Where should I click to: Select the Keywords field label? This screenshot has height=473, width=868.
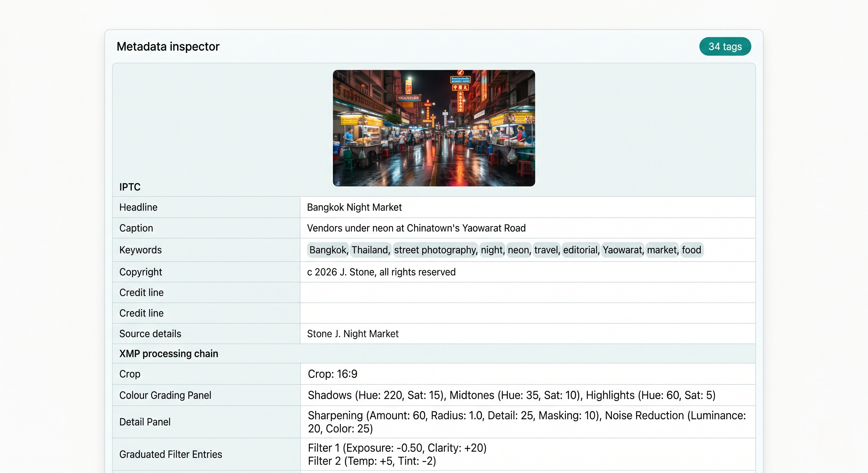tap(141, 250)
